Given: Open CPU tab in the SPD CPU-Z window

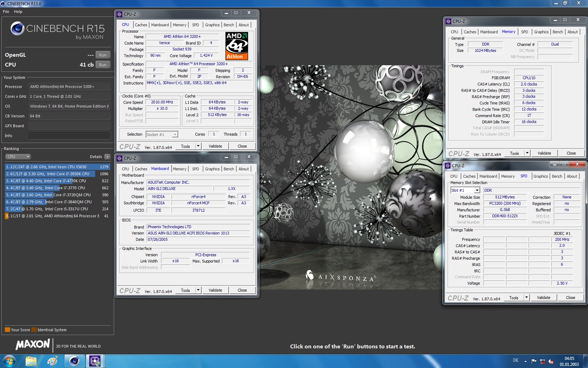Looking at the screenshot, I should pos(454,176).
